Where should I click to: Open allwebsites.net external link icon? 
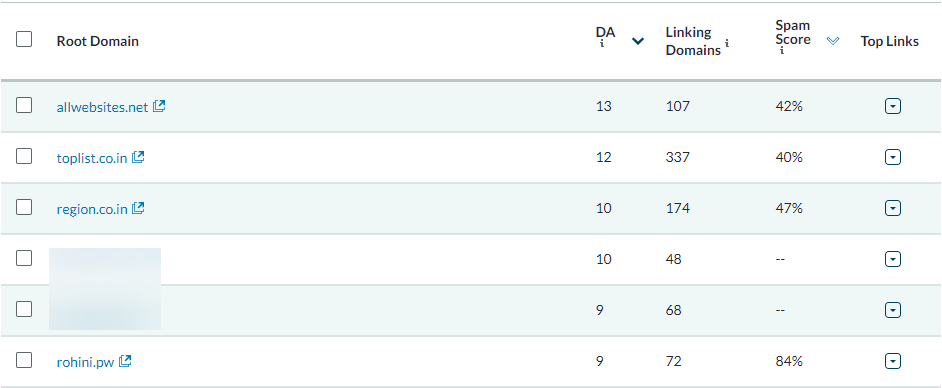point(159,106)
